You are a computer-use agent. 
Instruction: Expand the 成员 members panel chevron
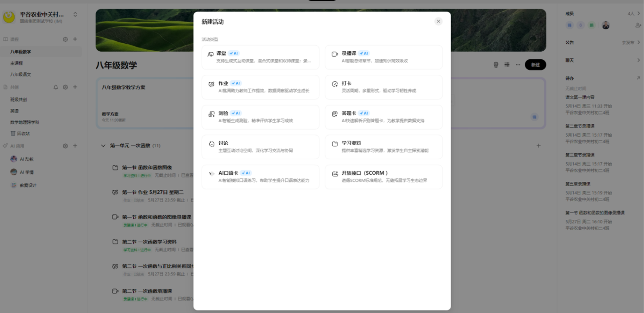(x=638, y=14)
